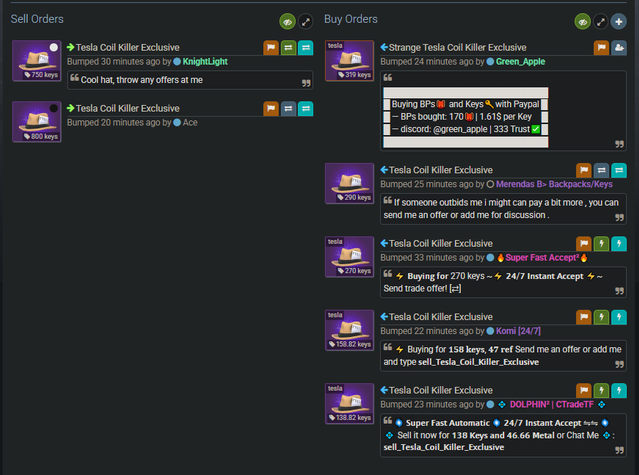
Task: Open Ace's Tesla Coil Killer Exclusive title
Action: (x=128, y=109)
